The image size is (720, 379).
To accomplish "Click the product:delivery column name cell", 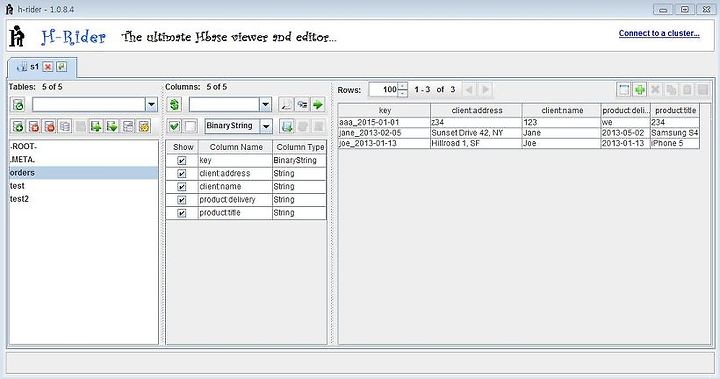I will coord(236,200).
